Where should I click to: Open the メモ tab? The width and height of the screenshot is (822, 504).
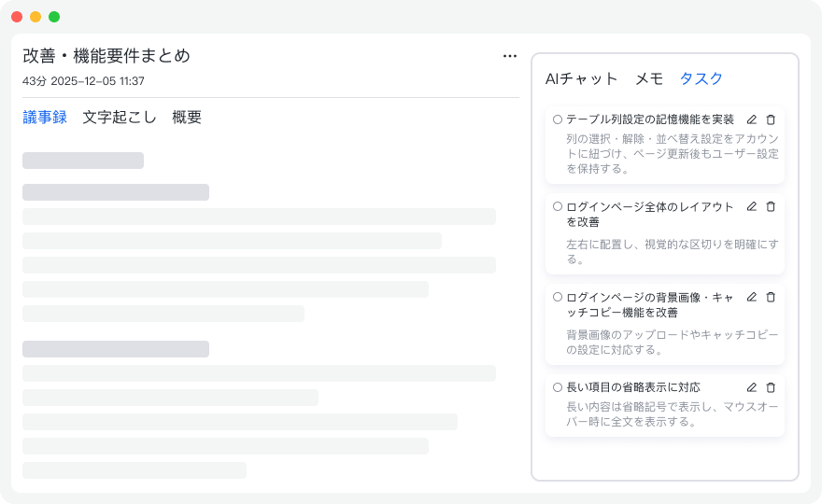tap(649, 78)
